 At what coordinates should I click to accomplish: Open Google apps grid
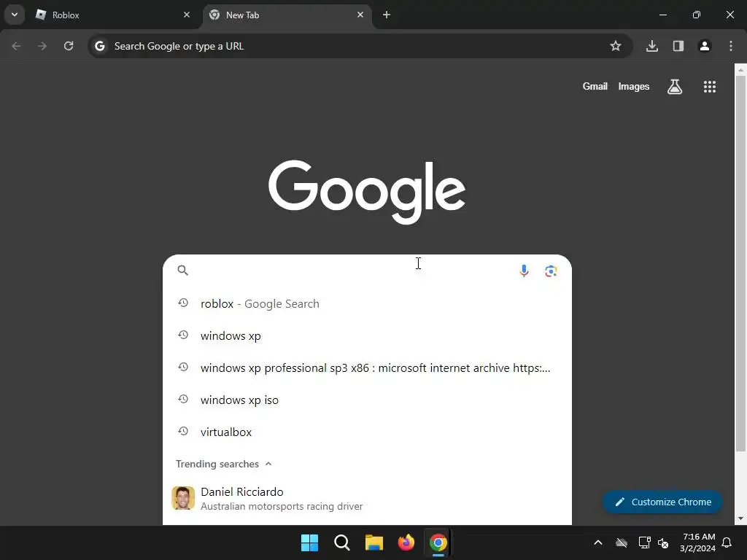(x=710, y=87)
